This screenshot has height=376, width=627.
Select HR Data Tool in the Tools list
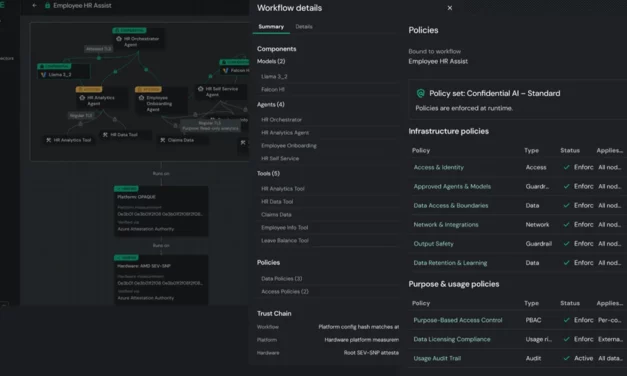click(x=277, y=202)
